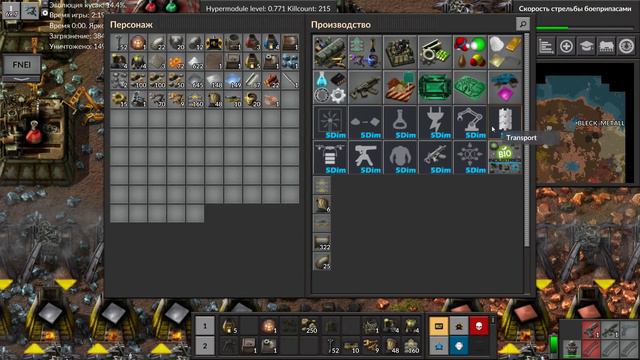Pick inventory stack with 160 yellow belts

point(195,99)
